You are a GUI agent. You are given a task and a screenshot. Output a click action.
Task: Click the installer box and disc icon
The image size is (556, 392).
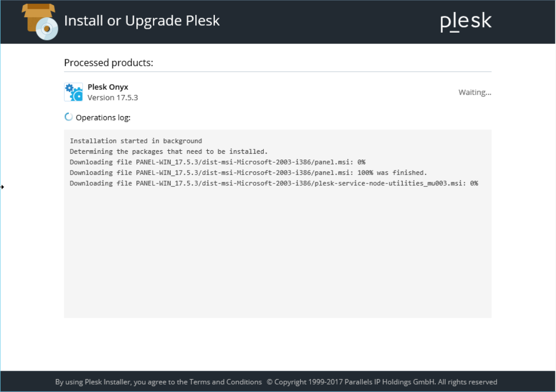[x=41, y=22]
